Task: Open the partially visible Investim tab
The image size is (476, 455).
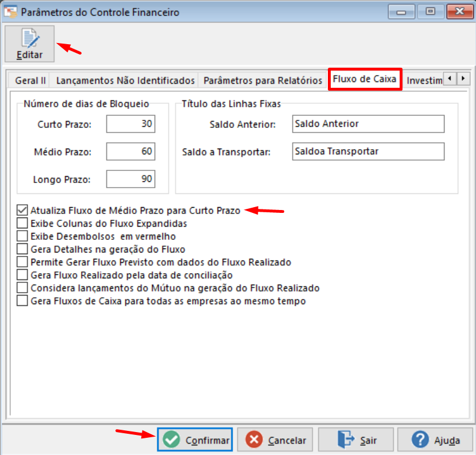Action: coord(424,80)
